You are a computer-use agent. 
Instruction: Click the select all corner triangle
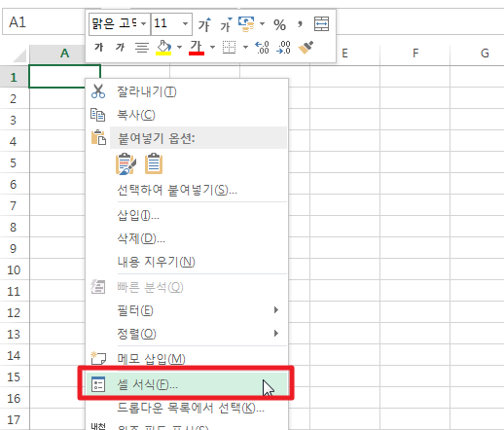coord(19,55)
